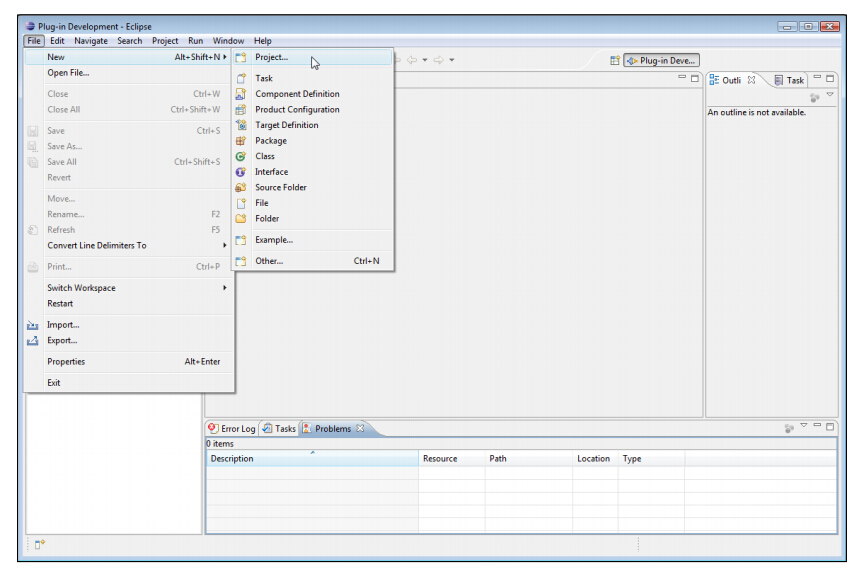
Task: Click the forward navigation arrow in toolbar
Action: pyautogui.click(x=439, y=60)
